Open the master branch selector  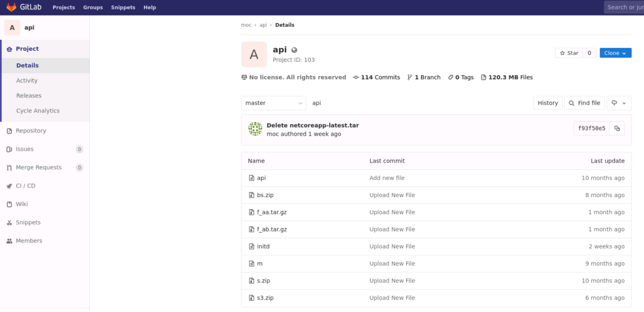(273, 103)
